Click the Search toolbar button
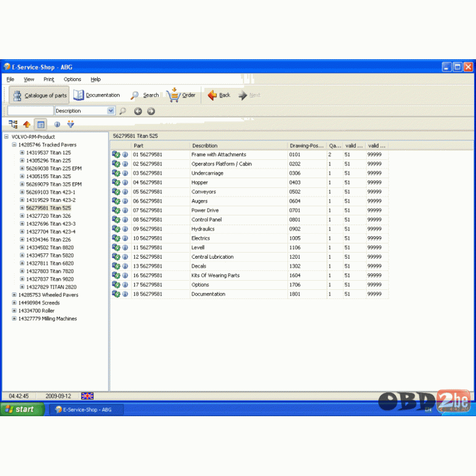 click(x=145, y=95)
